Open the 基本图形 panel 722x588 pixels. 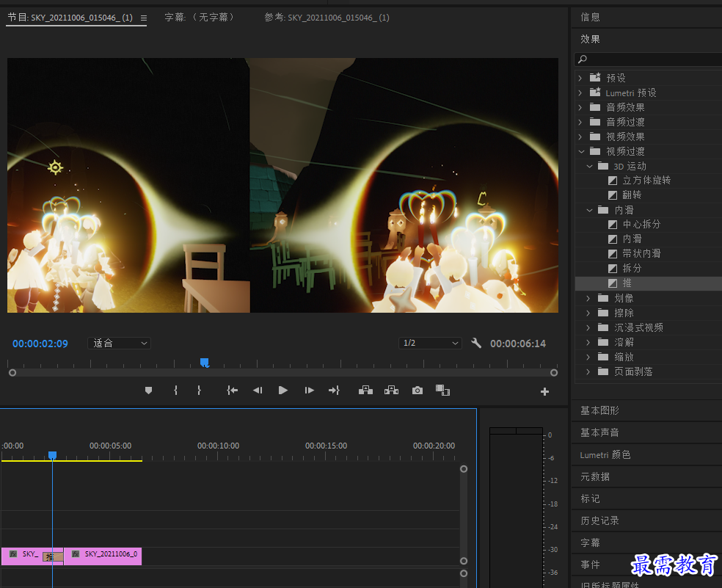coord(599,410)
